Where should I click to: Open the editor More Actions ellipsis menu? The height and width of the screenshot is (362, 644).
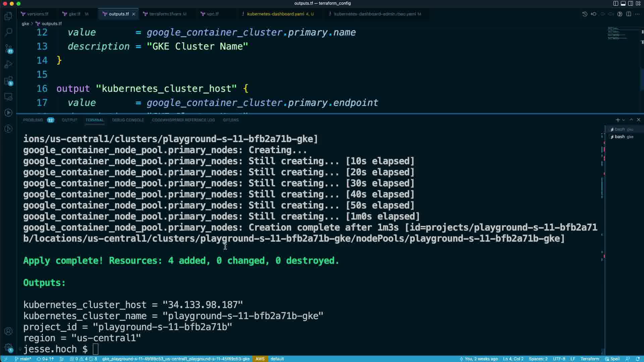[x=637, y=14]
